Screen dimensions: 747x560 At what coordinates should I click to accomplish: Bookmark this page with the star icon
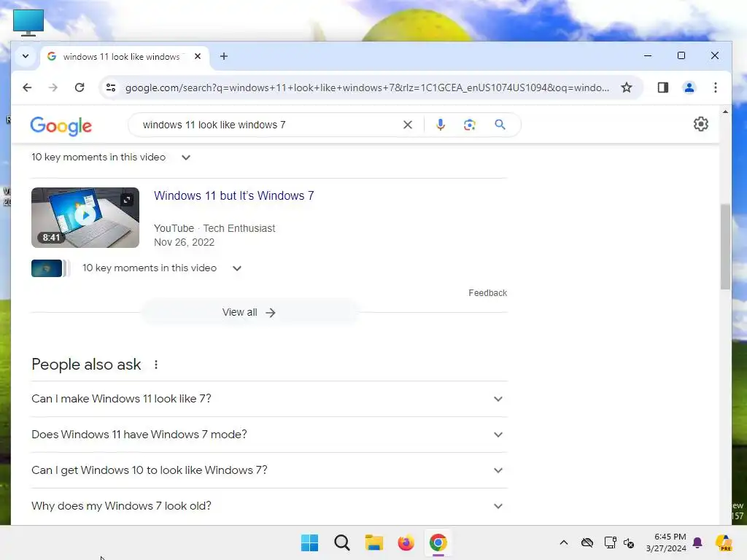[x=627, y=87]
